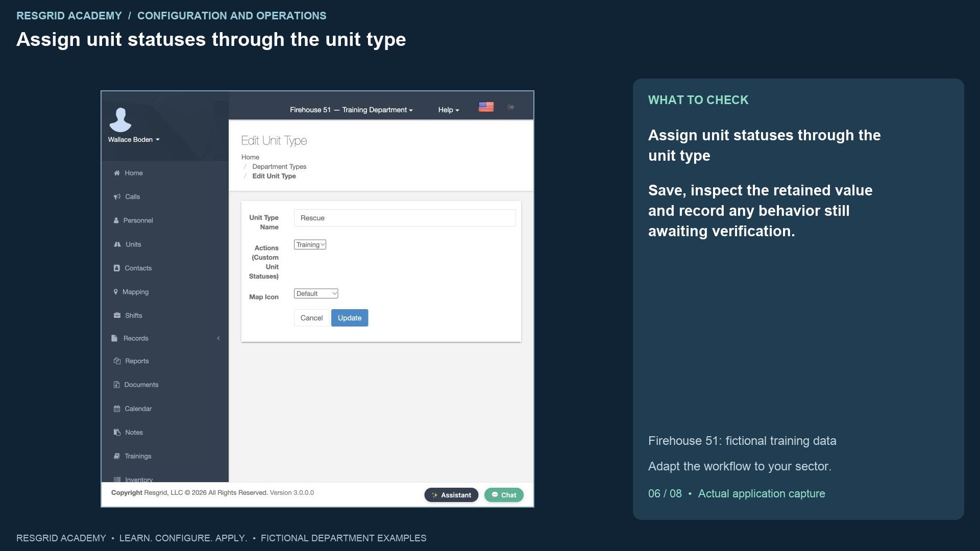Screen dimensions: 980x551
Task: Click the Home sidebar house icon
Action: [117, 173]
